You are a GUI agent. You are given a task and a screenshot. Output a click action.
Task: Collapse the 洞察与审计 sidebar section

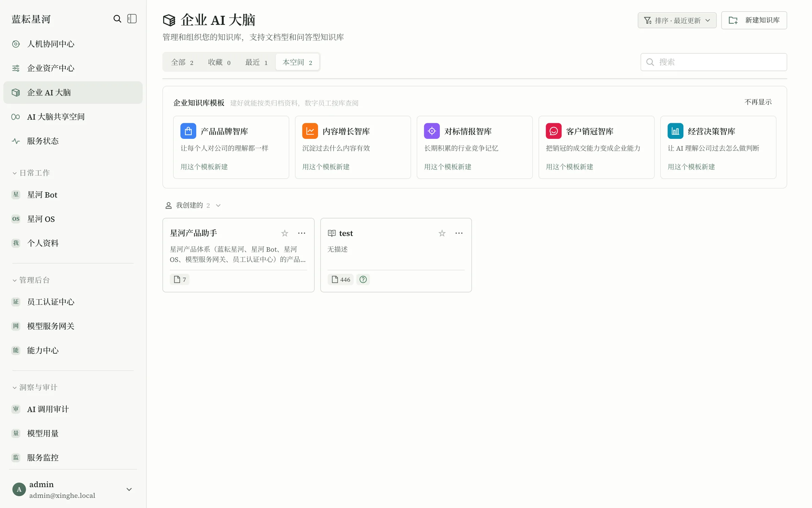[35, 387]
